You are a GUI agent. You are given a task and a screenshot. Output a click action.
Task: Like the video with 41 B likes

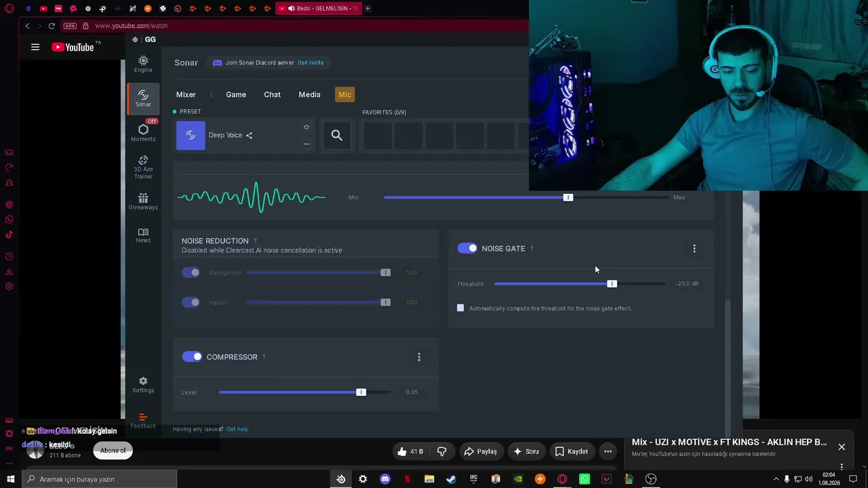point(410,451)
